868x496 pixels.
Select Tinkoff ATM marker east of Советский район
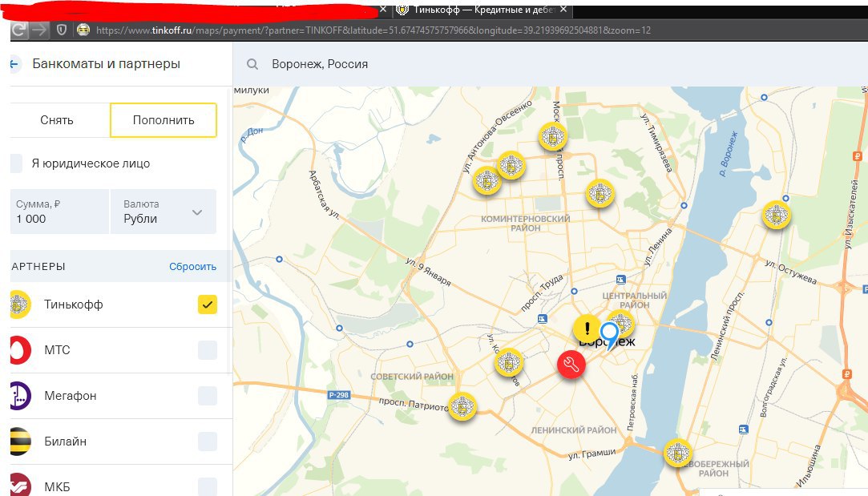click(508, 362)
